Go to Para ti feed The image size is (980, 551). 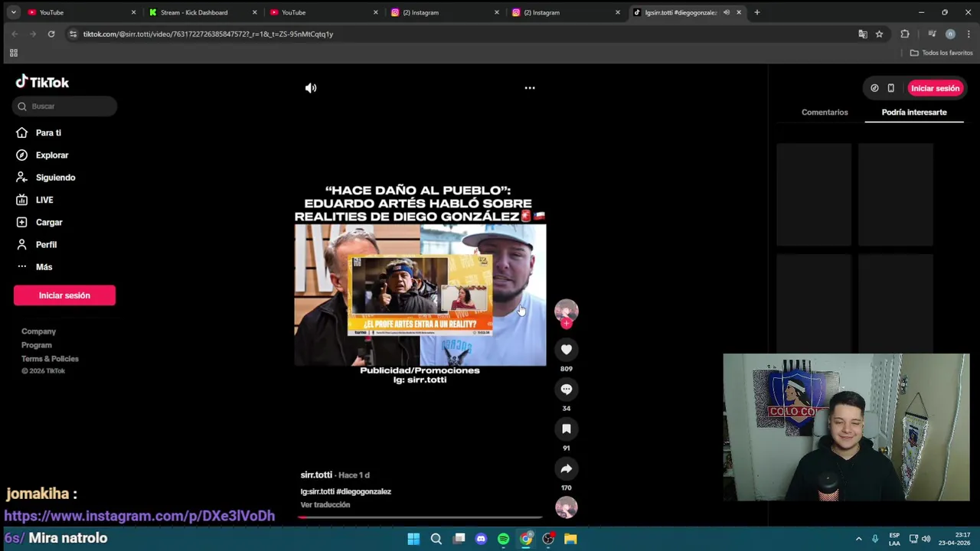click(48, 133)
